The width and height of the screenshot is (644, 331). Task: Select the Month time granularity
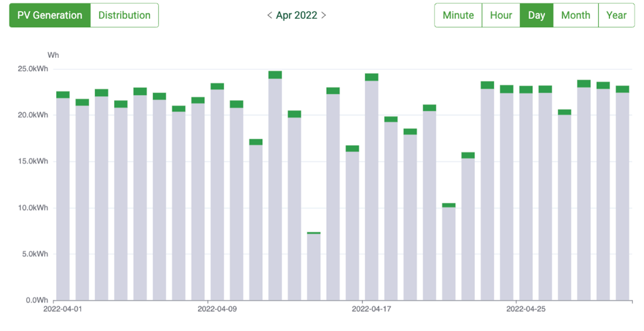pos(576,15)
